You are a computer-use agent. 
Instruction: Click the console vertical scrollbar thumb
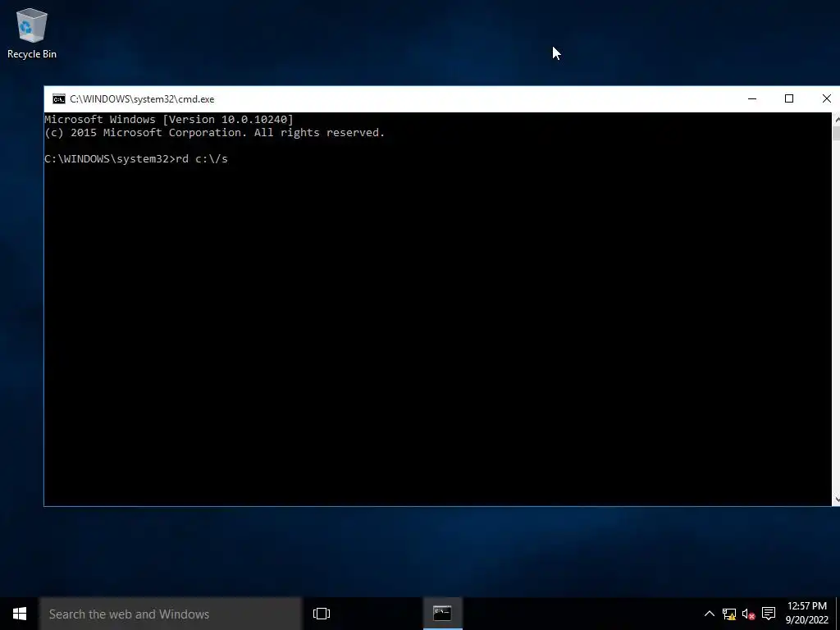836,134
